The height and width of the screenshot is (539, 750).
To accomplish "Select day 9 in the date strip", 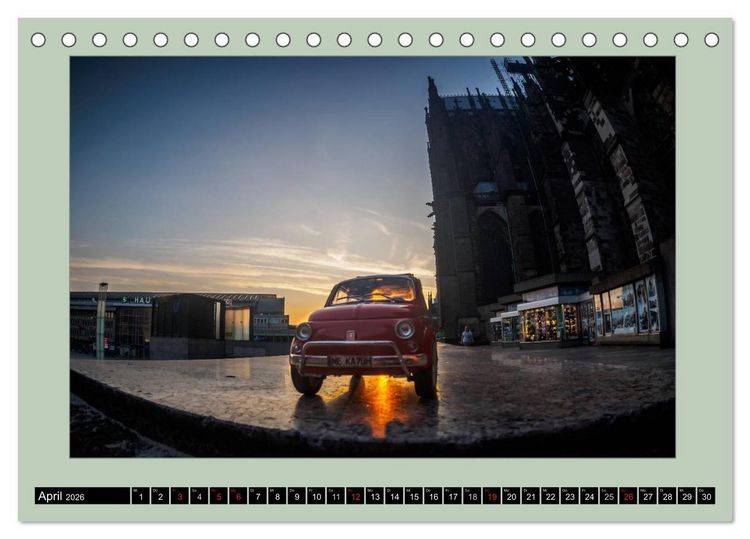I will (297, 495).
